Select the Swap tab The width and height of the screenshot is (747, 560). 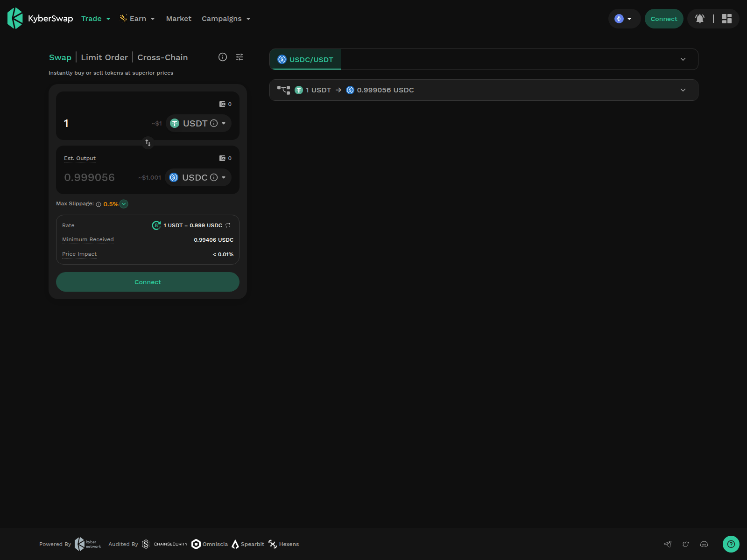[60, 57]
